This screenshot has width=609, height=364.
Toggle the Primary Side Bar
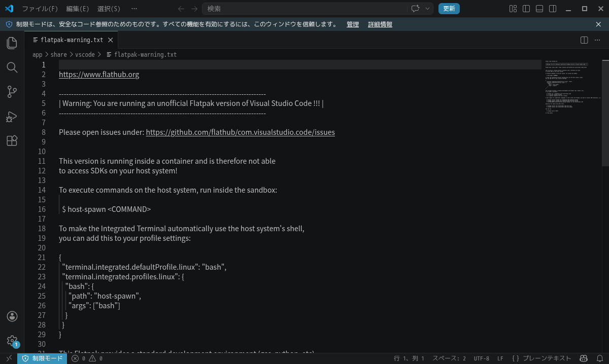[x=526, y=9]
